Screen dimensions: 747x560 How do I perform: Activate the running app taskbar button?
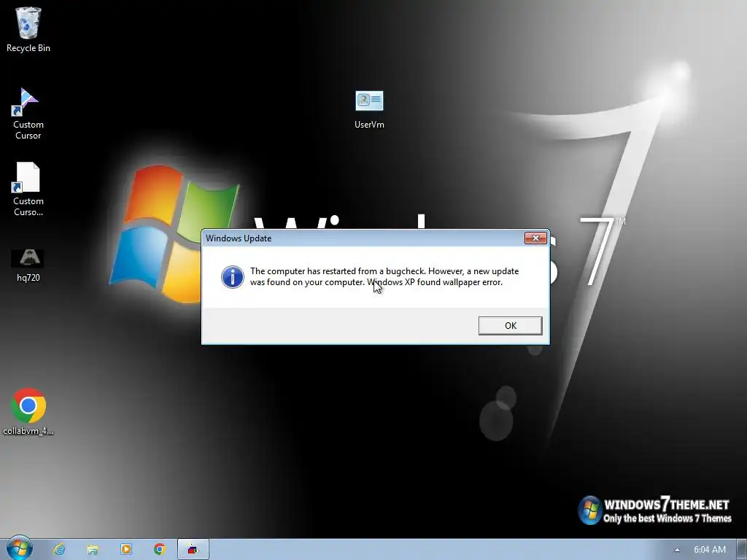coord(193,549)
